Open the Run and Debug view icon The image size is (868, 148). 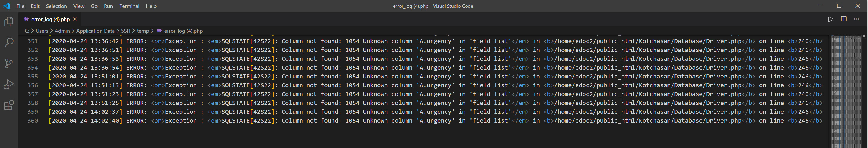9,84
